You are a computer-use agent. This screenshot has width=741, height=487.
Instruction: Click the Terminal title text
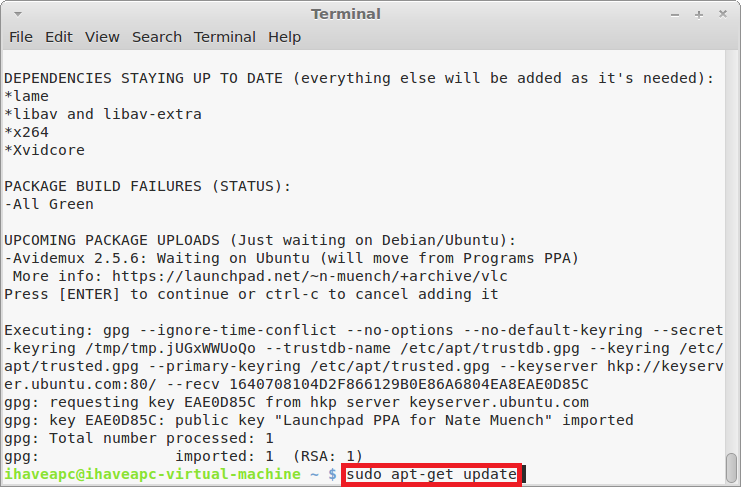pos(345,14)
